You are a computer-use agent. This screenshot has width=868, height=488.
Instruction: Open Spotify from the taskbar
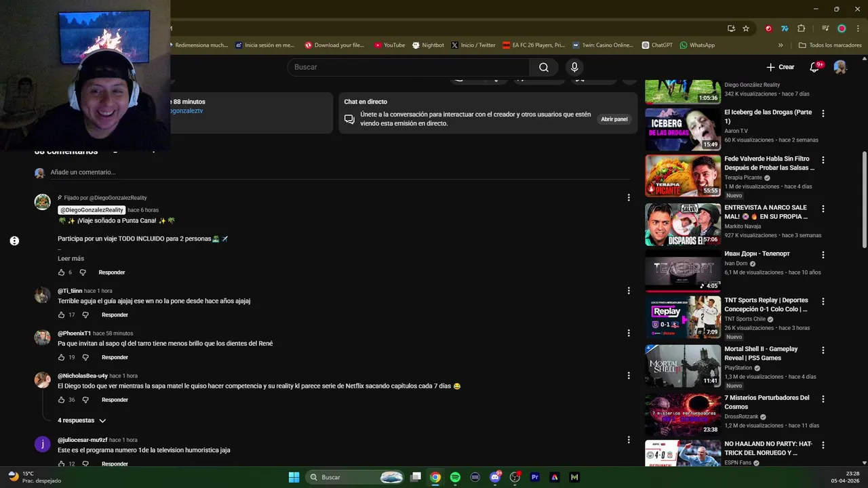[x=455, y=477]
